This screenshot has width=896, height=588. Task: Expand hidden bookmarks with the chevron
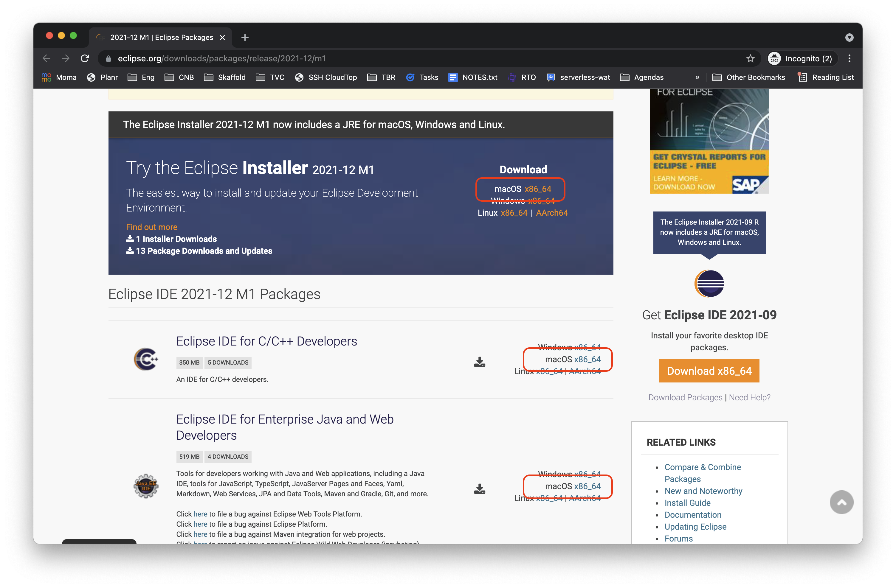pos(697,77)
